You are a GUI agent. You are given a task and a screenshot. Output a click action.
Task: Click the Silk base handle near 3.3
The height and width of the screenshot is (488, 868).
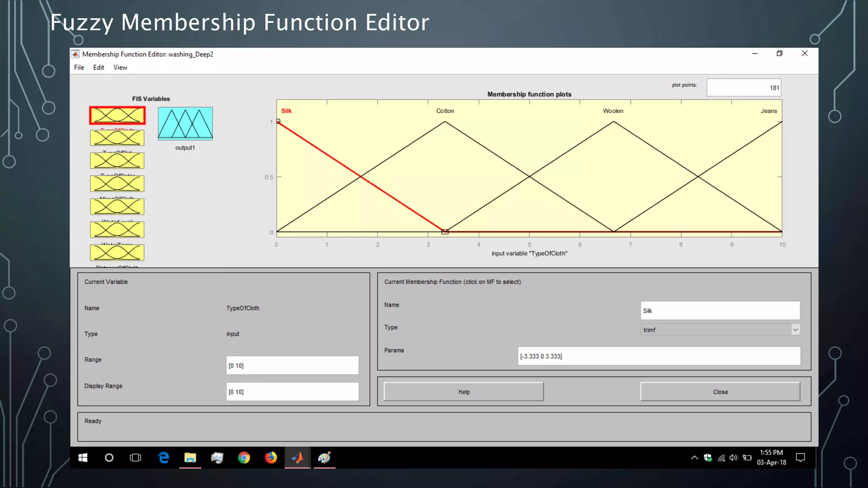click(445, 232)
